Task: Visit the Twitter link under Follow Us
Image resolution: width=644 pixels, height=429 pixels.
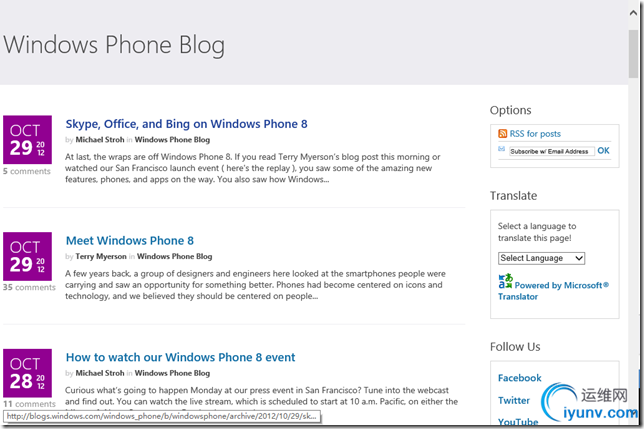Action: pyautogui.click(x=514, y=400)
